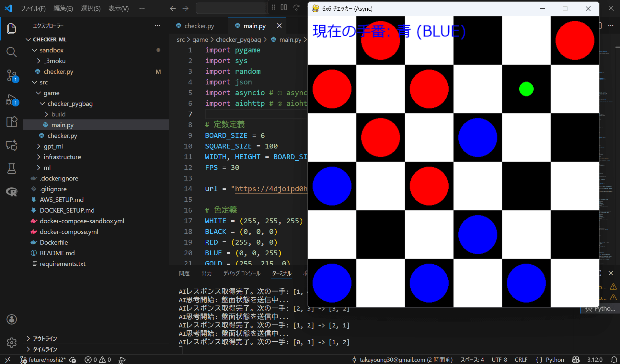The width and height of the screenshot is (620, 364).
Task: Open the Accounts icon in activity bar
Action: click(11, 319)
